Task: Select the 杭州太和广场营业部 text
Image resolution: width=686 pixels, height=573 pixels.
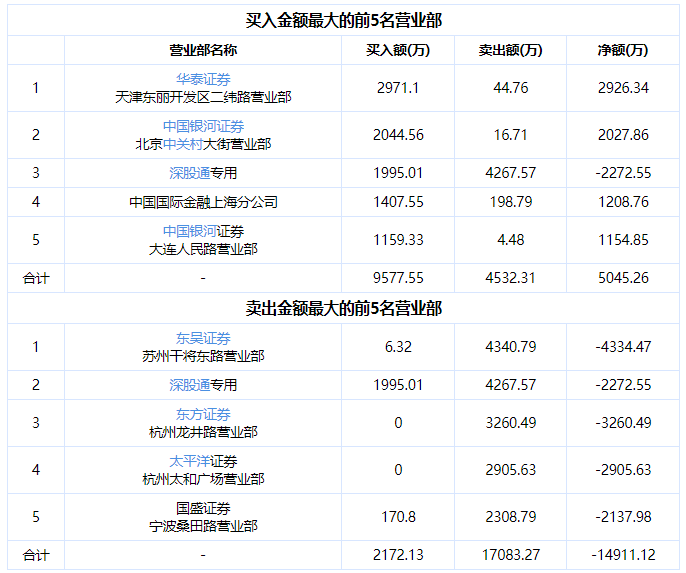Action: [x=203, y=479]
